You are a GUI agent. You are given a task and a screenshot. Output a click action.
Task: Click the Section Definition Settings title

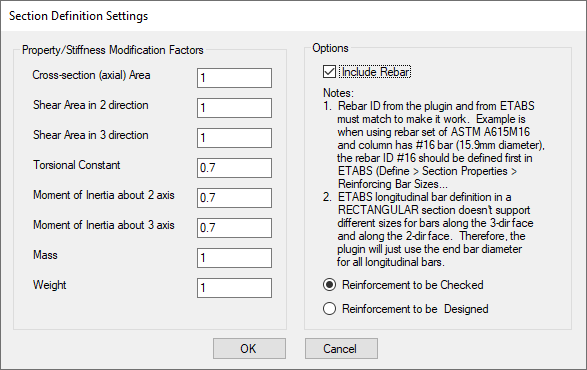[79, 16]
